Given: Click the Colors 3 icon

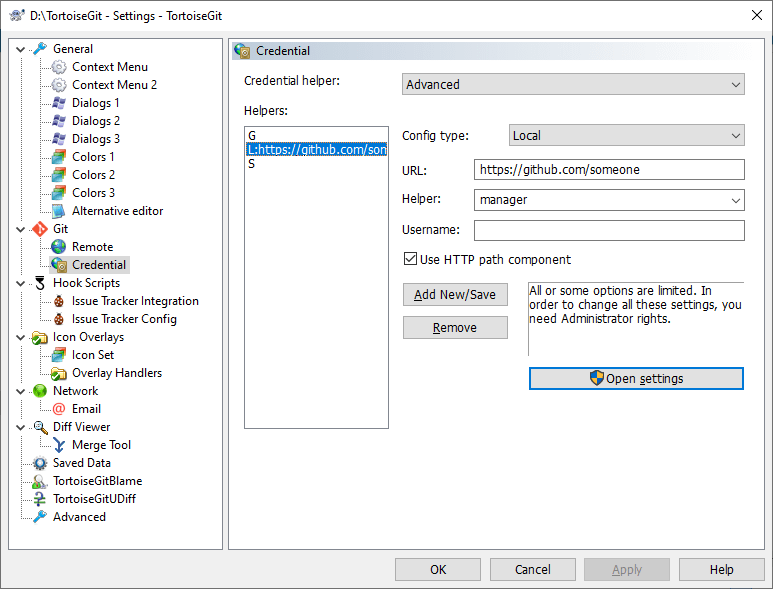Looking at the screenshot, I should [59, 193].
